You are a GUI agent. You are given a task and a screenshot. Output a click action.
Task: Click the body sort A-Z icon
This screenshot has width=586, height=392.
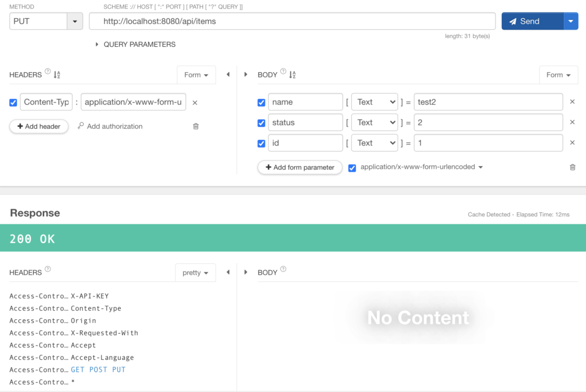pyautogui.click(x=292, y=75)
